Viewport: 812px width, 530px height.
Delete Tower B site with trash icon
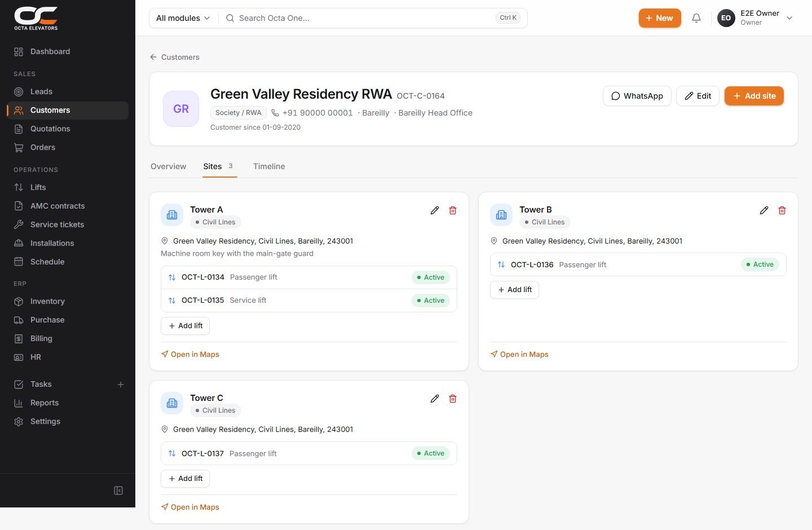pyautogui.click(x=782, y=210)
